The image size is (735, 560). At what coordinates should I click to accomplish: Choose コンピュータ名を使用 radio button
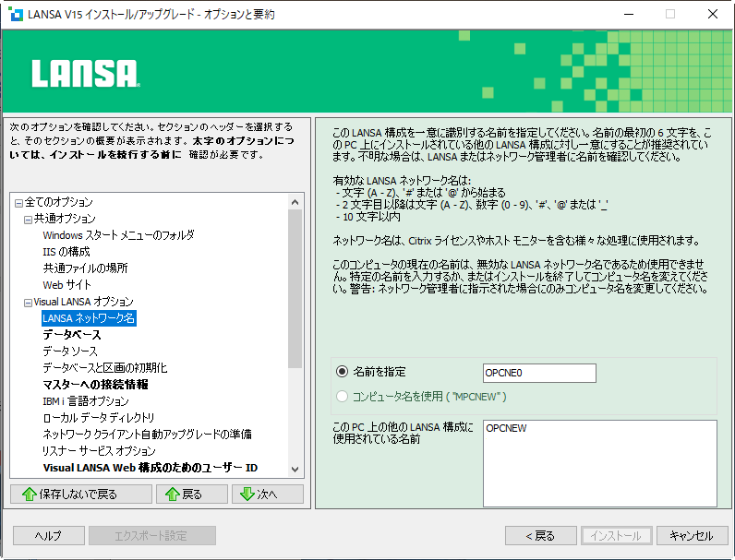343,397
